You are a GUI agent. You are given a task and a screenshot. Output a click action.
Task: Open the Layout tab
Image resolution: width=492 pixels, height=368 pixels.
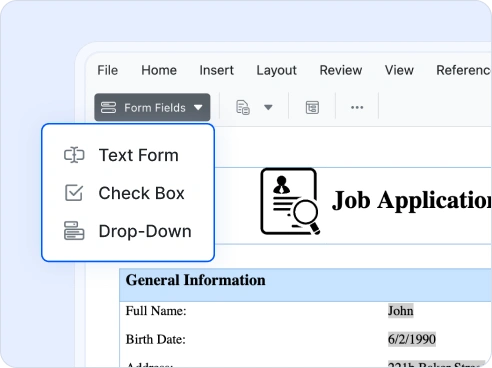point(276,70)
